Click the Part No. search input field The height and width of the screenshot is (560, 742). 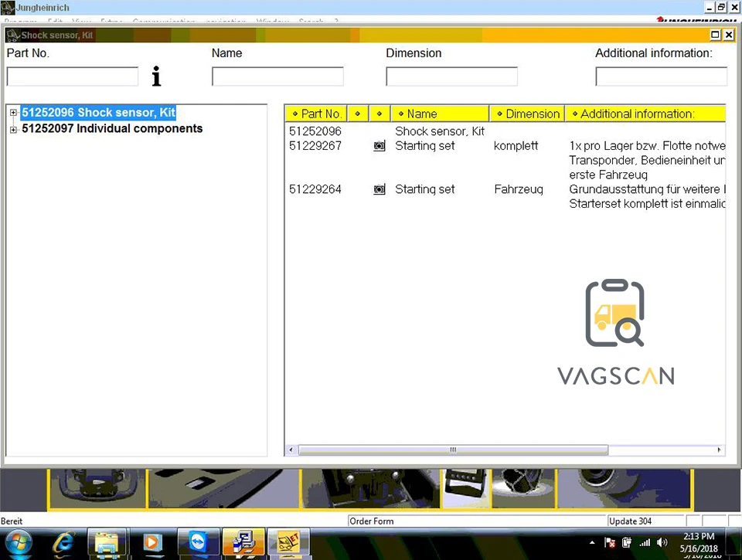73,76
